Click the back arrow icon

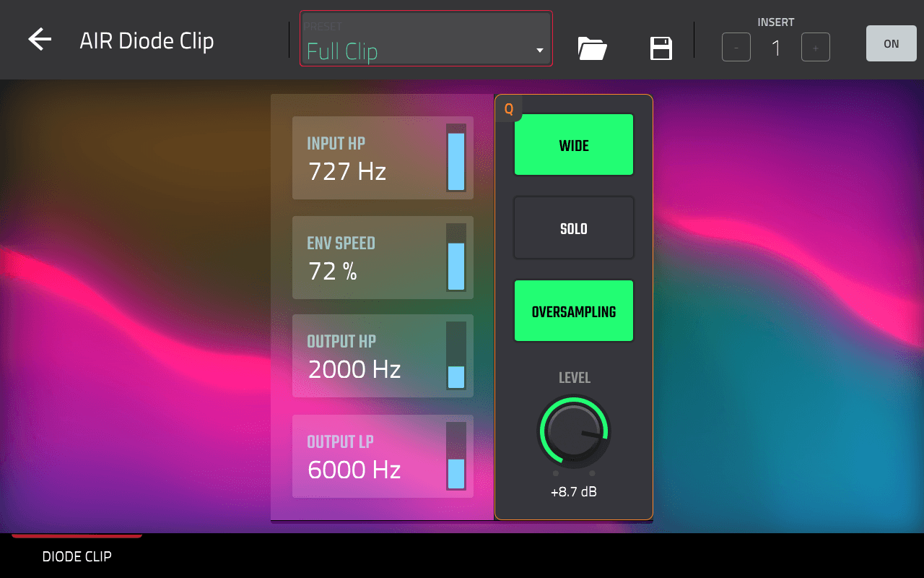(x=40, y=40)
